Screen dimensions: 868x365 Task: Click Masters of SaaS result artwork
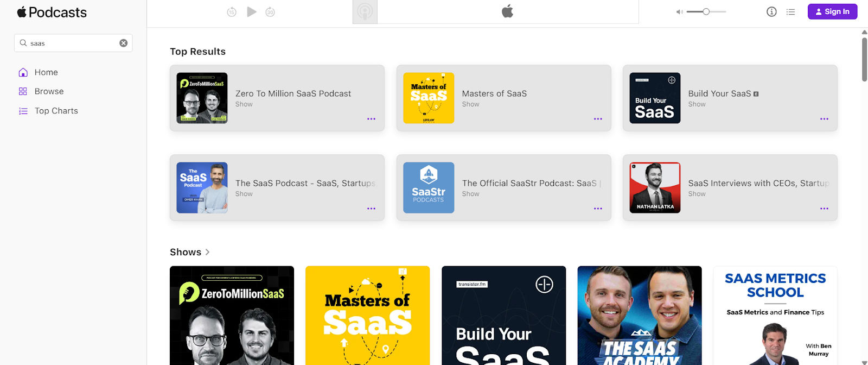coord(429,98)
